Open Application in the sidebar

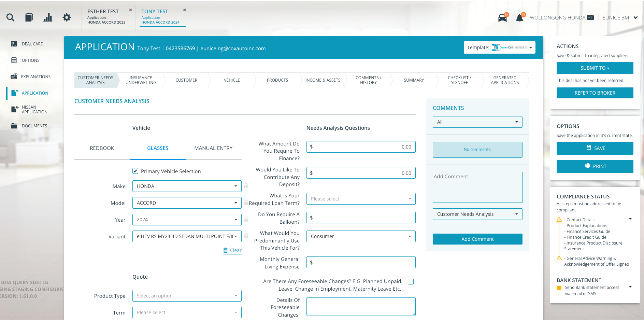35,93
